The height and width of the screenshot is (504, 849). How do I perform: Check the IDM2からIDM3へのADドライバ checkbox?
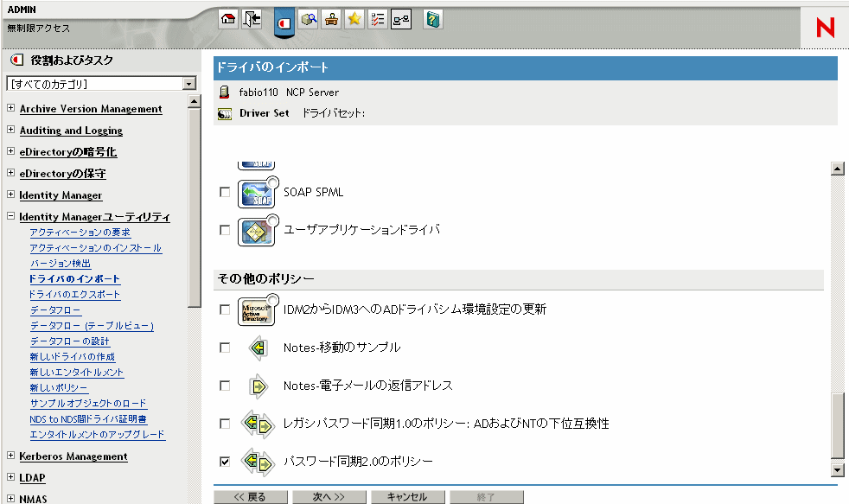click(x=225, y=309)
